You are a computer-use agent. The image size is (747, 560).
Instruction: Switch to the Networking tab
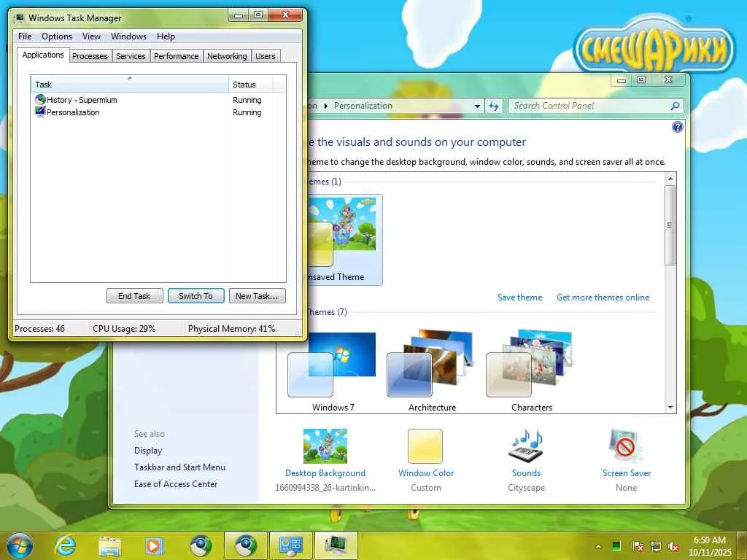click(227, 56)
